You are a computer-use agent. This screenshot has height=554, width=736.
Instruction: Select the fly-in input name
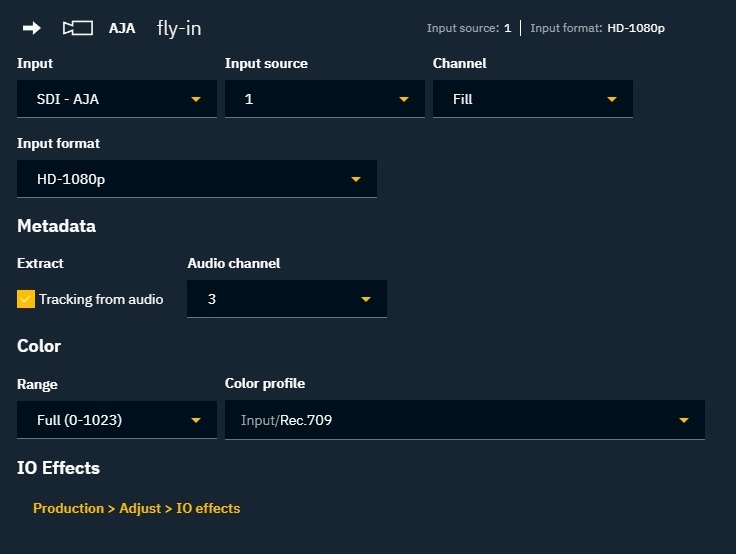pos(179,28)
